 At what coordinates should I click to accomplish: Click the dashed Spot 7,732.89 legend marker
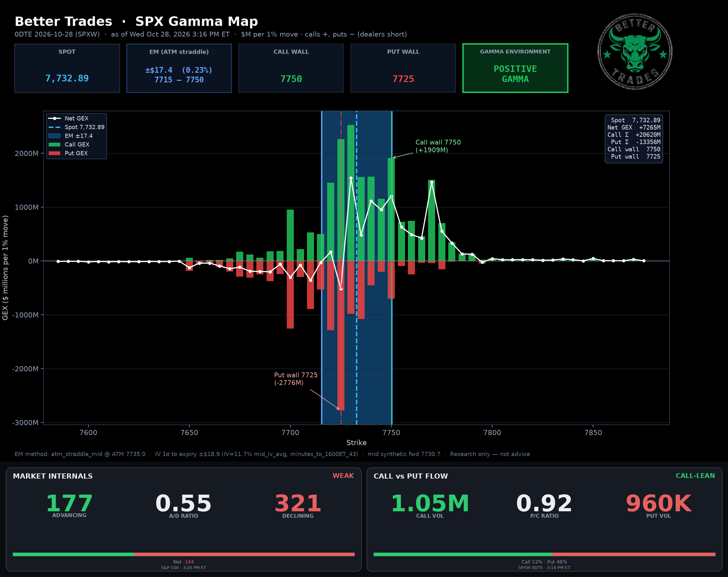tap(54, 127)
